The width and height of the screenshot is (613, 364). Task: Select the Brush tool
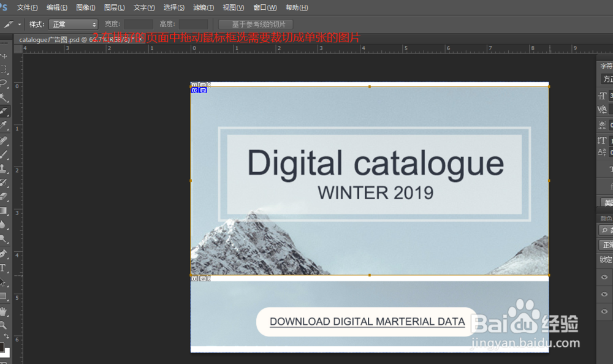point(4,154)
